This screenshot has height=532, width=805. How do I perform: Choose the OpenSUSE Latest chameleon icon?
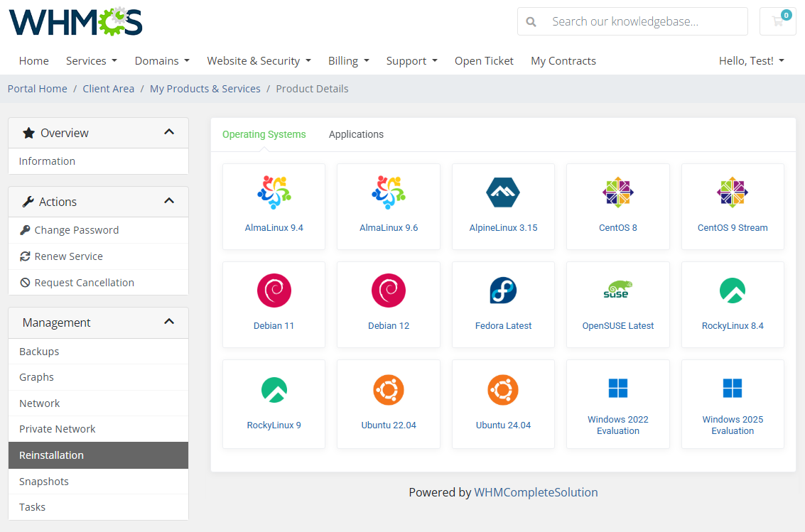[617, 290]
